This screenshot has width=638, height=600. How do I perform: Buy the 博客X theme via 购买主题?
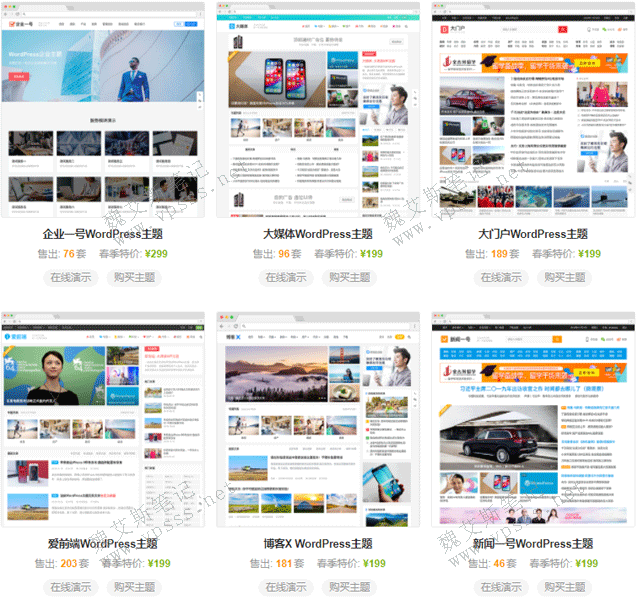point(349,587)
